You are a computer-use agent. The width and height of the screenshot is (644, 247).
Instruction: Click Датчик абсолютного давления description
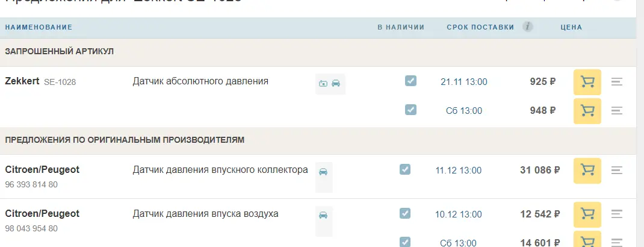click(200, 81)
